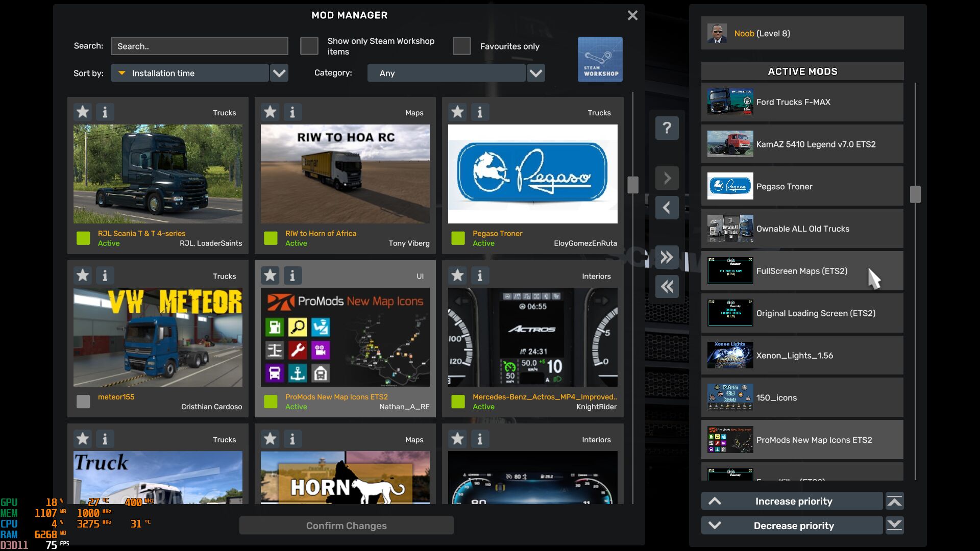980x551 pixels.
Task: Move mod to active with right arrow
Action: click(x=667, y=178)
